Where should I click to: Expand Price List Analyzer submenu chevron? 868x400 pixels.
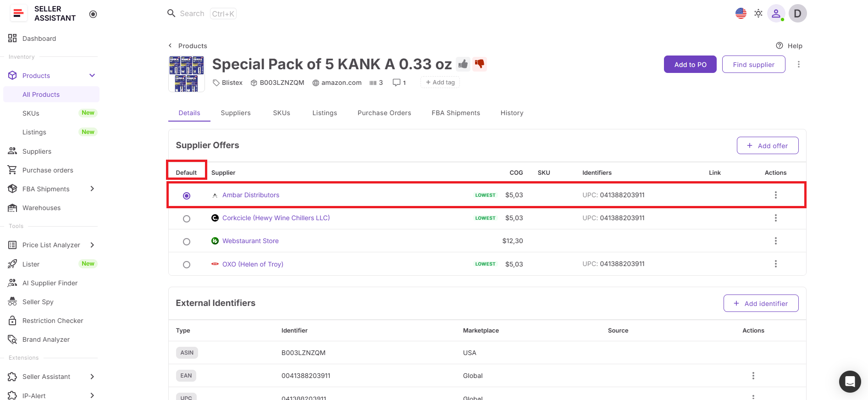point(92,245)
